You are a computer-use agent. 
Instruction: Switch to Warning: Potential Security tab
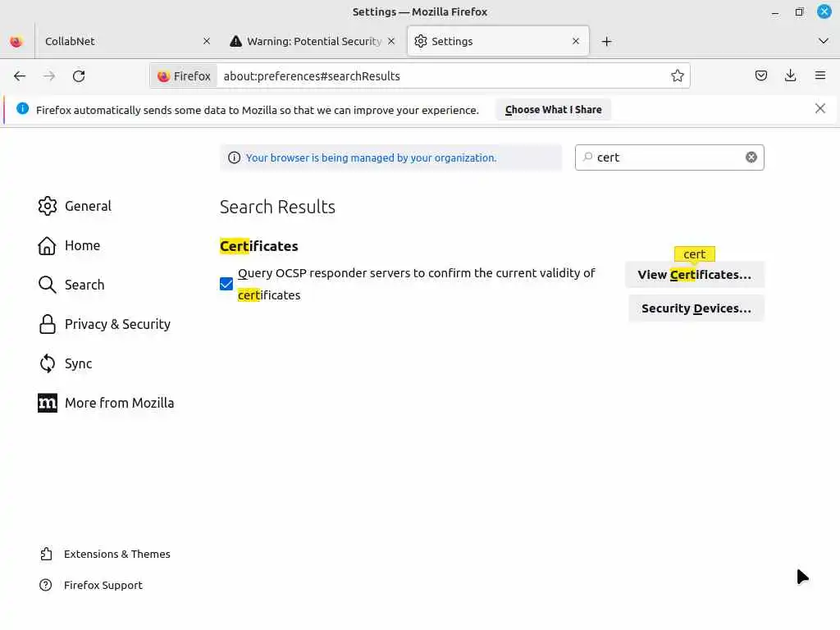312,41
